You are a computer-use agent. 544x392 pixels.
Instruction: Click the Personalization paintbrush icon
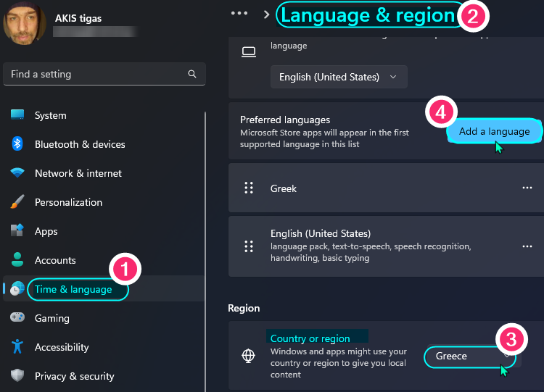(17, 202)
